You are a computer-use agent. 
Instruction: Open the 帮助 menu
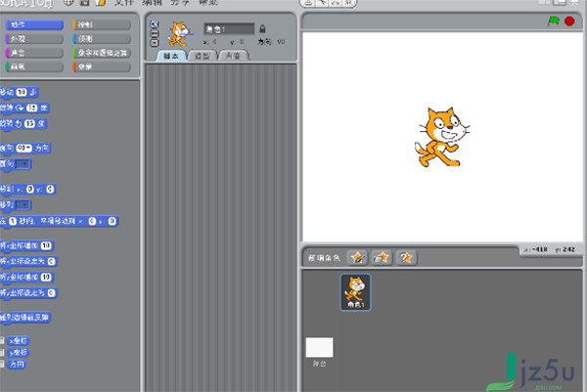pyautogui.click(x=208, y=3)
